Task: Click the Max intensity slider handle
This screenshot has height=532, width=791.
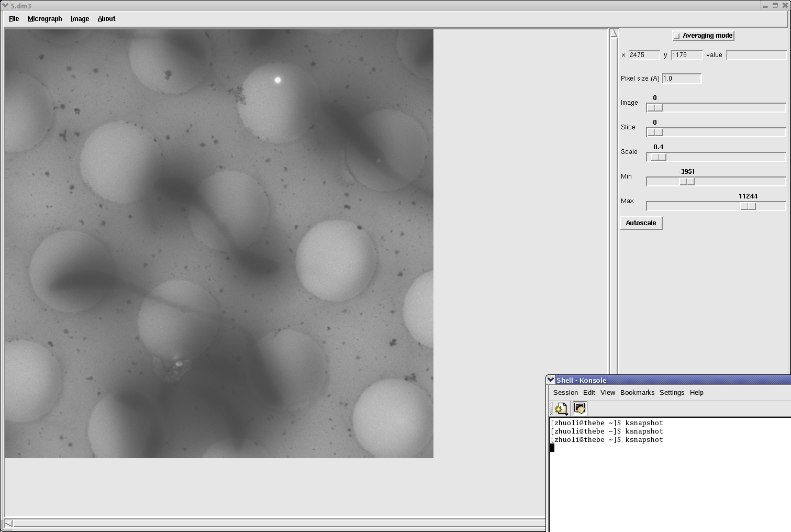Action: point(748,206)
